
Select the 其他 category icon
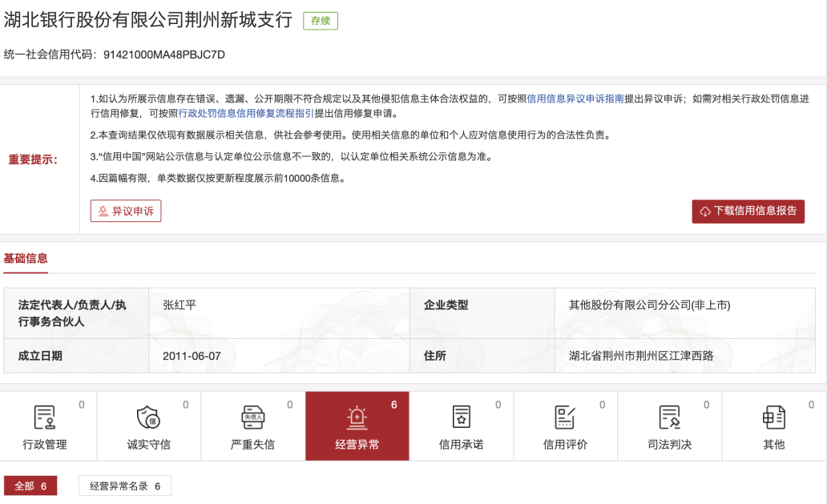773,417
